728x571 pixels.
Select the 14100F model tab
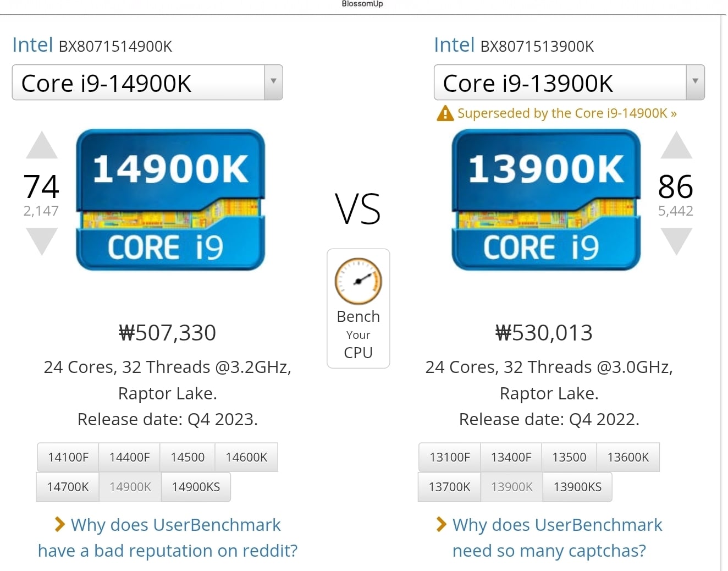(68, 457)
